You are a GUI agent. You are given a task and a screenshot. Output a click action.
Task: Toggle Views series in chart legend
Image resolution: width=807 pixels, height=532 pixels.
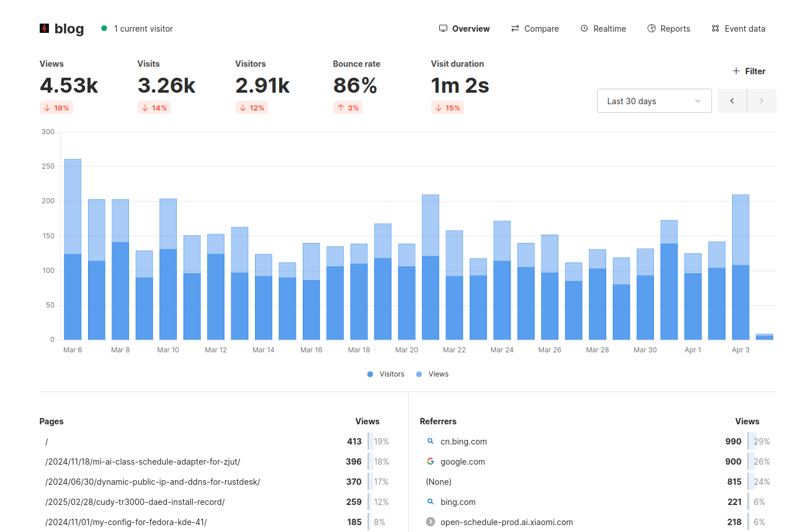(432, 374)
